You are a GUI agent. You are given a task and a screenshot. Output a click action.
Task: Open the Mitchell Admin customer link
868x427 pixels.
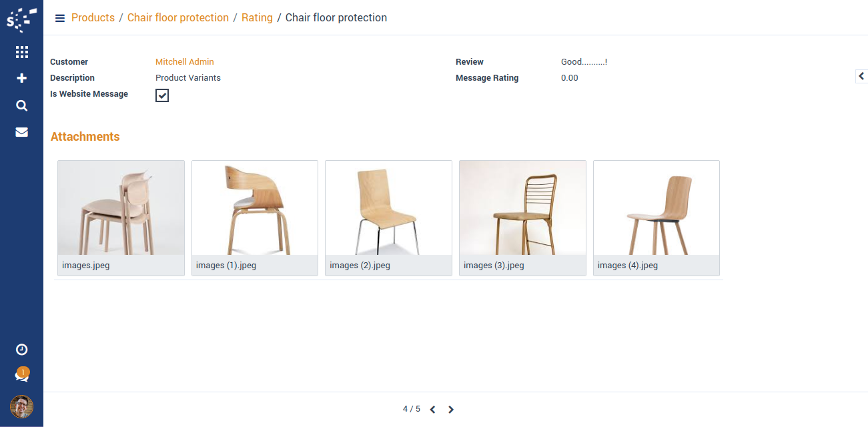point(185,62)
